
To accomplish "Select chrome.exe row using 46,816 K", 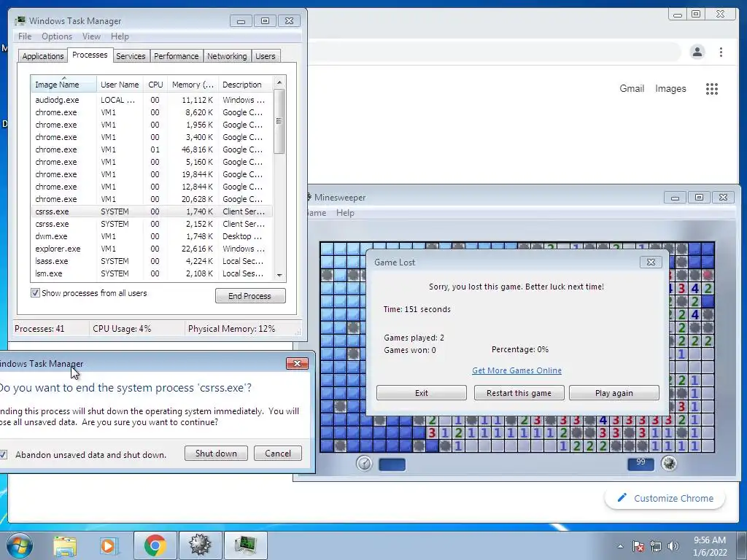I will coord(152,149).
